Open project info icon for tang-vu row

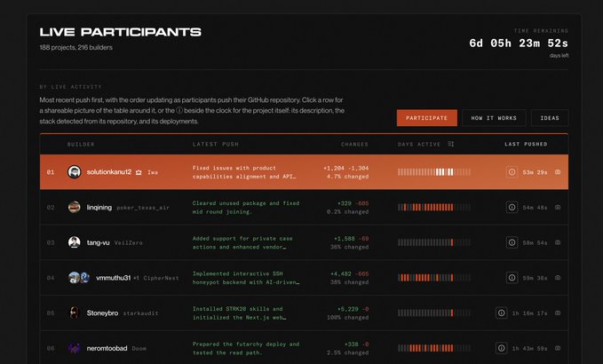(x=512, y=242)
